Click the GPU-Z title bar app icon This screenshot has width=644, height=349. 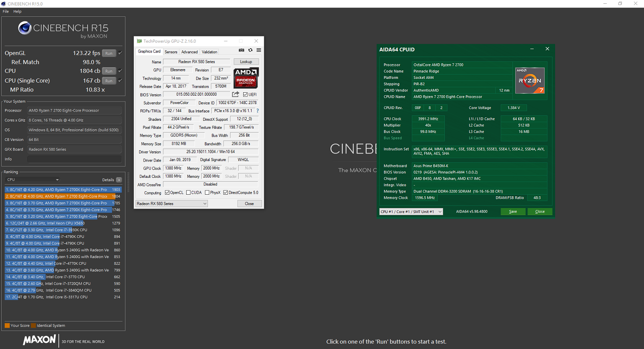[139, 41]
